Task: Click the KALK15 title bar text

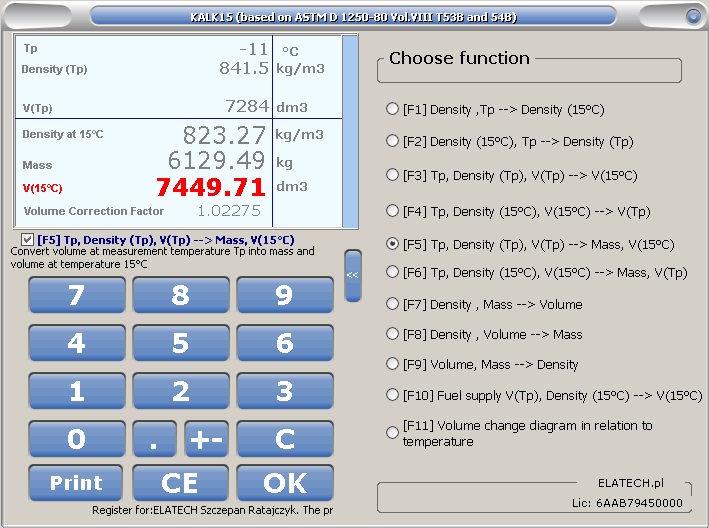Action: click(353, 17)
